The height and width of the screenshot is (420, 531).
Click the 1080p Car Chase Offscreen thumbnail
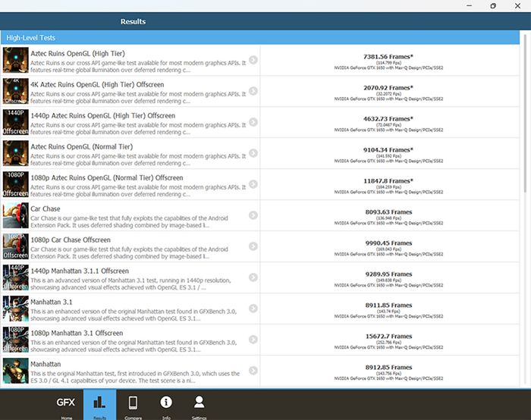[16, 246]
